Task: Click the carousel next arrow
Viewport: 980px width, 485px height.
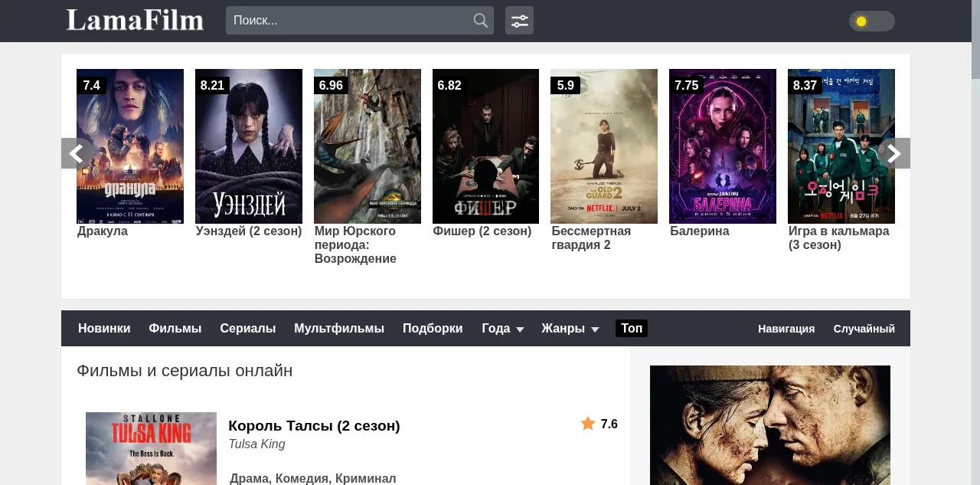Action: [x=894, y=153]
